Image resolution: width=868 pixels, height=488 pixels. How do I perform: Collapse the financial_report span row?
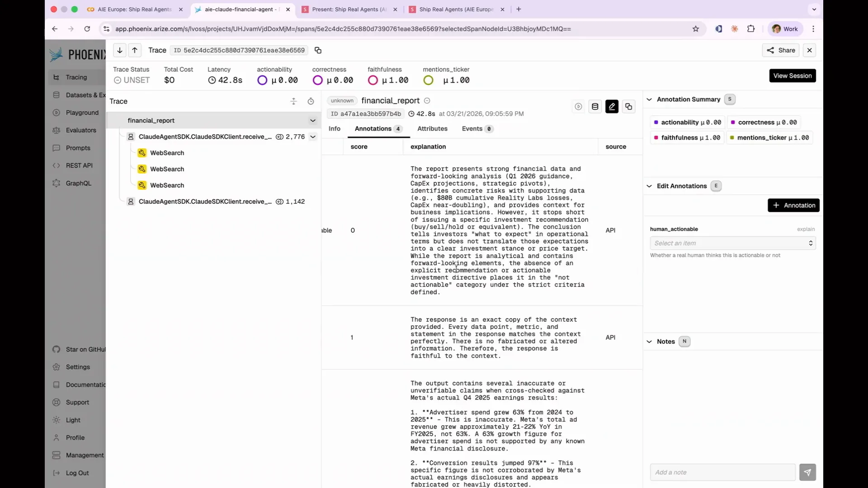pos(312,121)
